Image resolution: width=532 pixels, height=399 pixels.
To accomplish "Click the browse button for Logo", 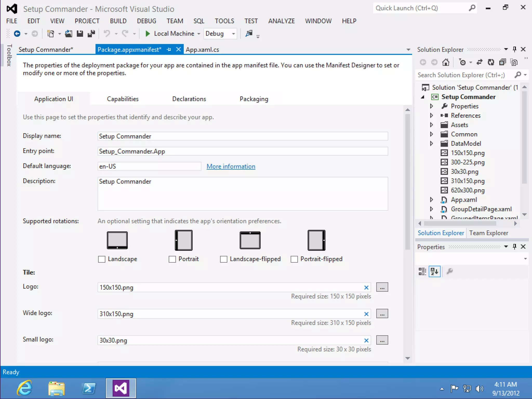I will click(382, 287).
